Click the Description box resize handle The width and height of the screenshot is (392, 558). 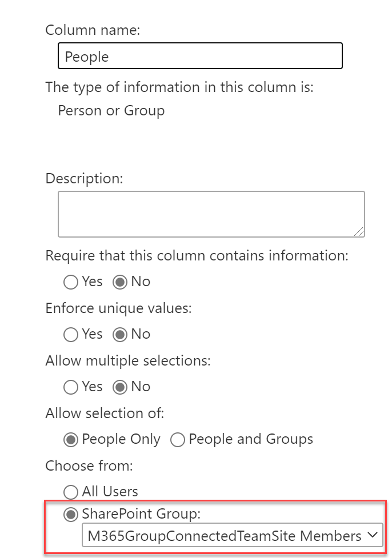[x=359, y=231]
